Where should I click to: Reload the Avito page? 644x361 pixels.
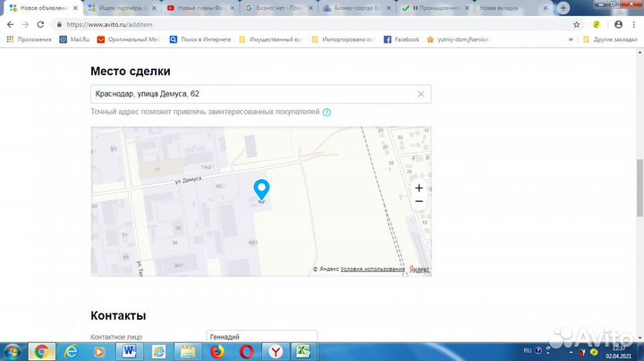tap(40, 25)
